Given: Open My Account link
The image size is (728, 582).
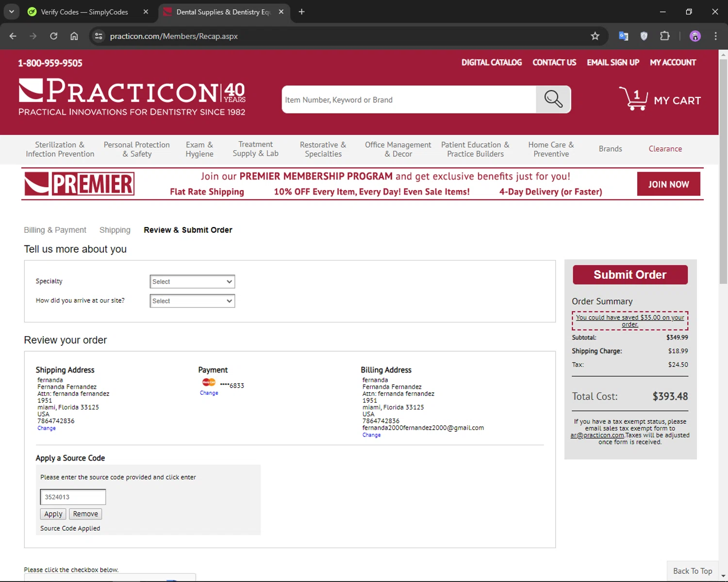Looking at the screenshot, I should coord(673,63).
